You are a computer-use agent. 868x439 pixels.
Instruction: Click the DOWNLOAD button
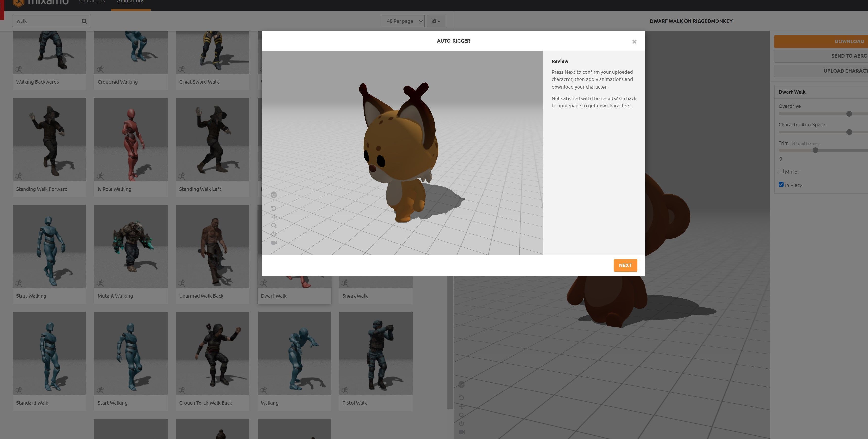coord(821,42)
